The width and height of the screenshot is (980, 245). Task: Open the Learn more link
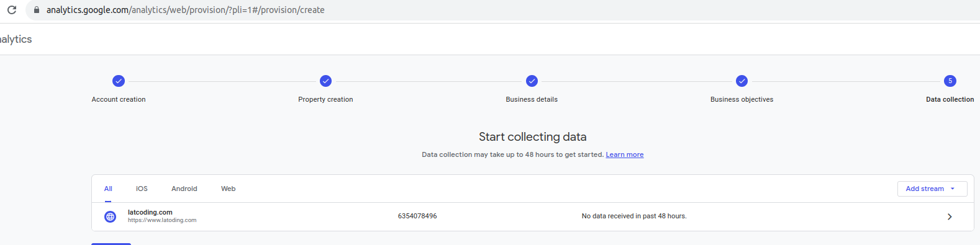pyautogui.click(x=625, y=154)
